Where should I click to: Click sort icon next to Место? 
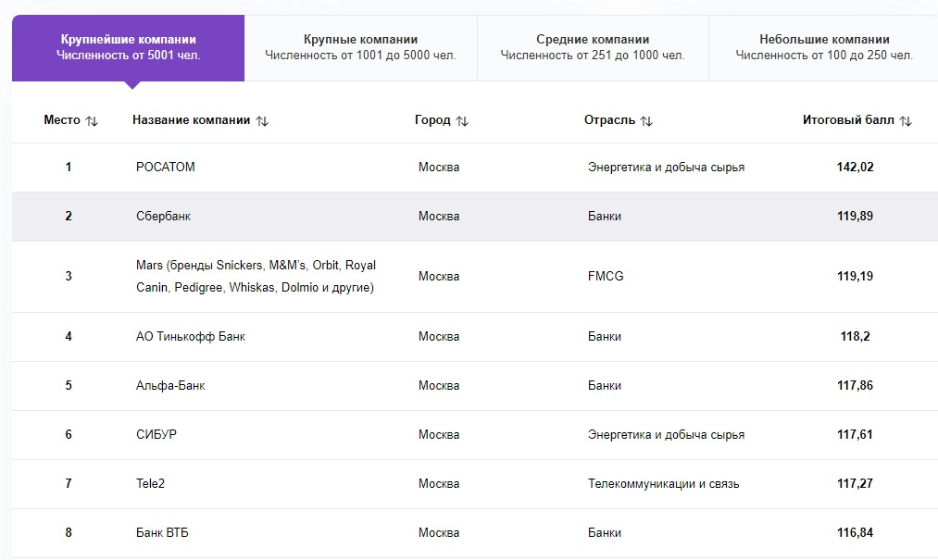coord(92,121)
